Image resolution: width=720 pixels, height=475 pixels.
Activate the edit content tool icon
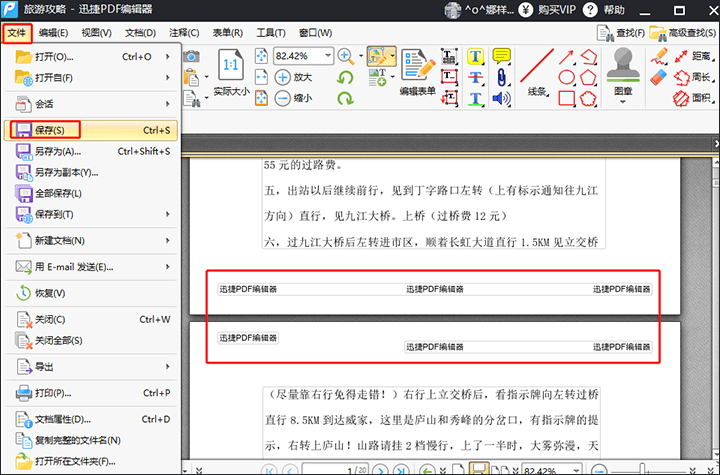(x=377, y=56)
